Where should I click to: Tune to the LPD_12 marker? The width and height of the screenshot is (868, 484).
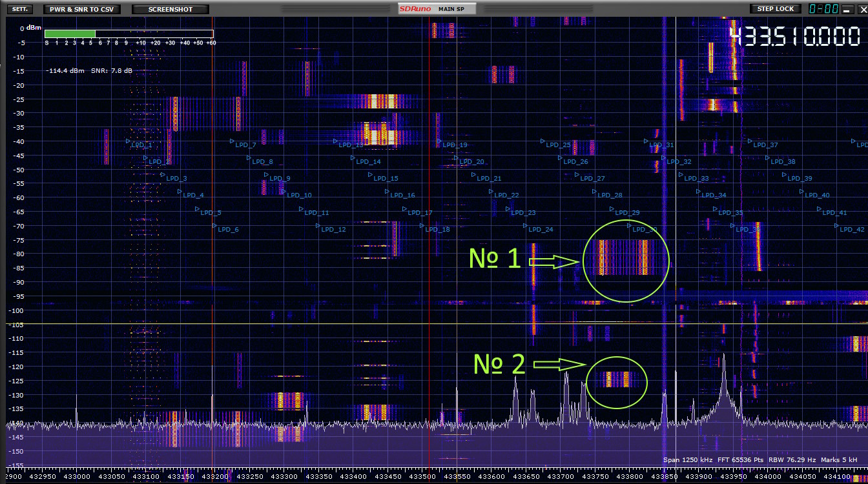[x=332, y=229]
